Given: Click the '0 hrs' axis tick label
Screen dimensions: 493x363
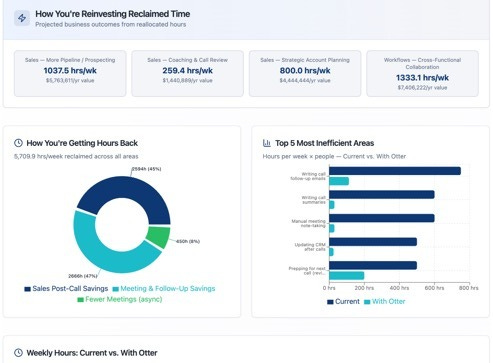Looking at the screenshot, I should coord(329,288).
